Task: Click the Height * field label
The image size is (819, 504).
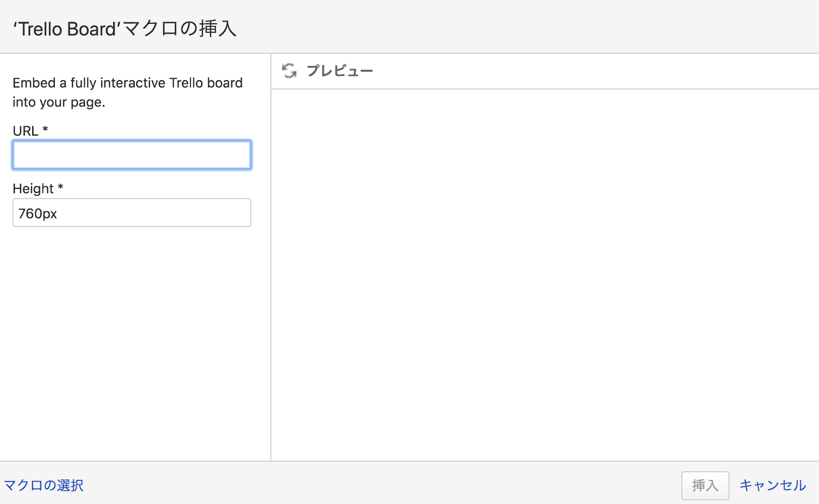Action: coord(38,188)
